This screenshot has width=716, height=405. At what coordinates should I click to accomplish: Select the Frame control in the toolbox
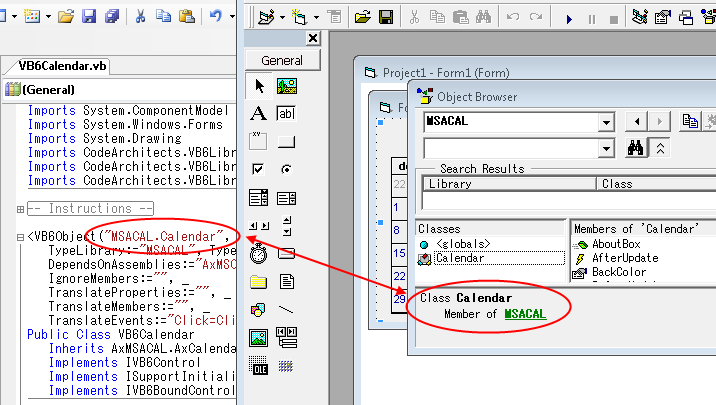point(258,141)
